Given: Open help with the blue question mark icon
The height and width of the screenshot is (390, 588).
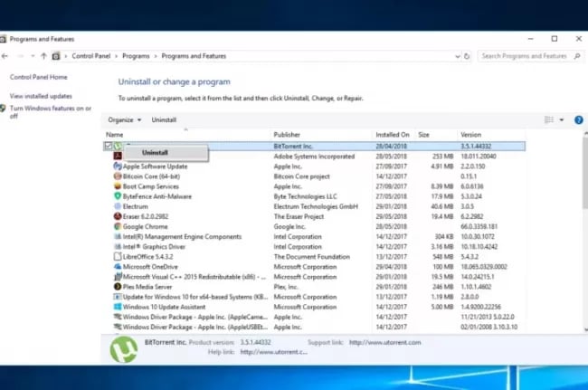Looking at the screenshot, I should [579, 120].
